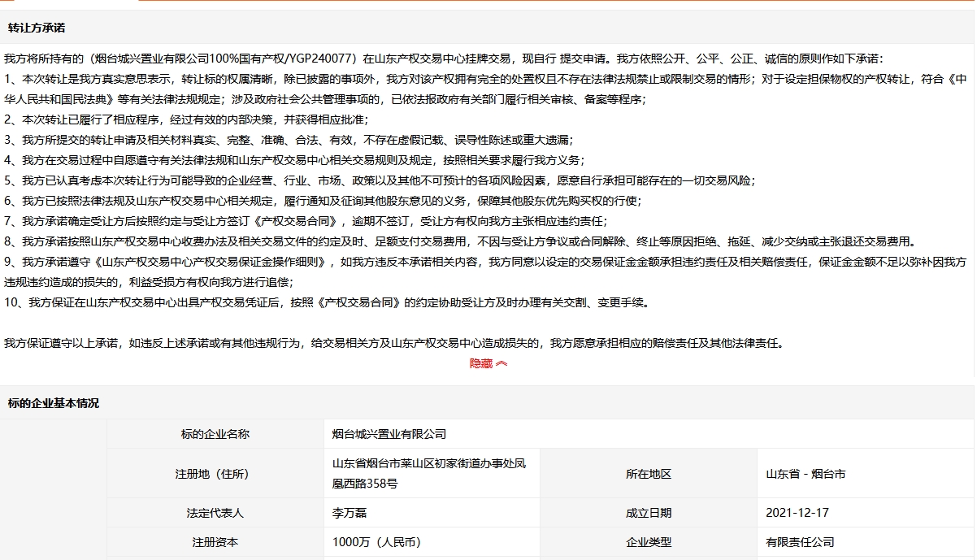Click commitment 9 first line about 交易保证金操作细则

(x=485, y=262)
